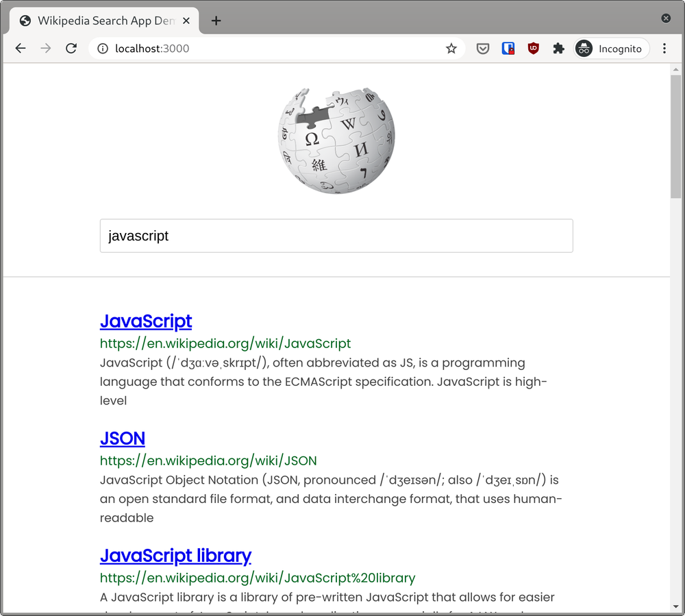Click the JavaScript description snippet text

(323, 382)
